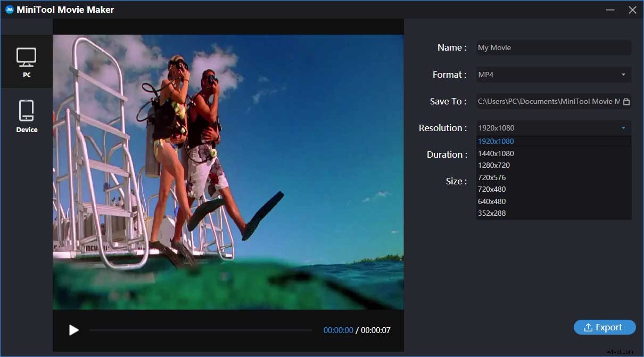This screenshot has width=644, height=357.
Task: Click the 00:00:00 timestamp link
Action: point(338,330)
